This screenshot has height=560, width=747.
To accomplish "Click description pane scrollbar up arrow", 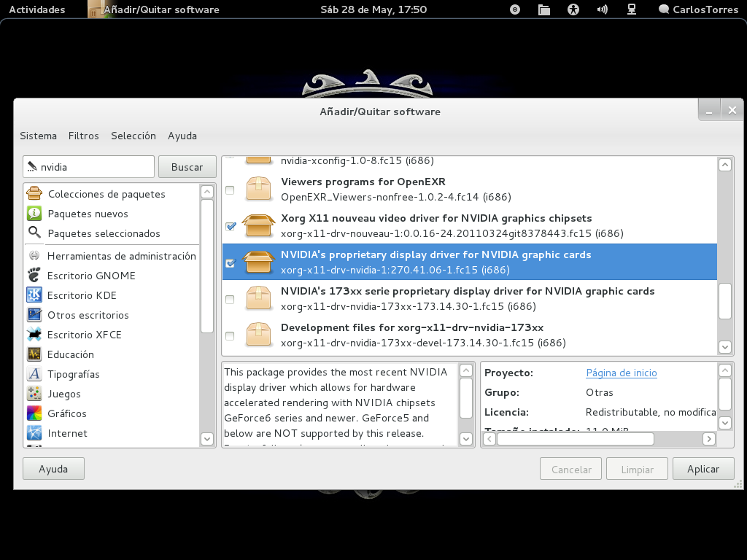I will (x=466, y=370).
